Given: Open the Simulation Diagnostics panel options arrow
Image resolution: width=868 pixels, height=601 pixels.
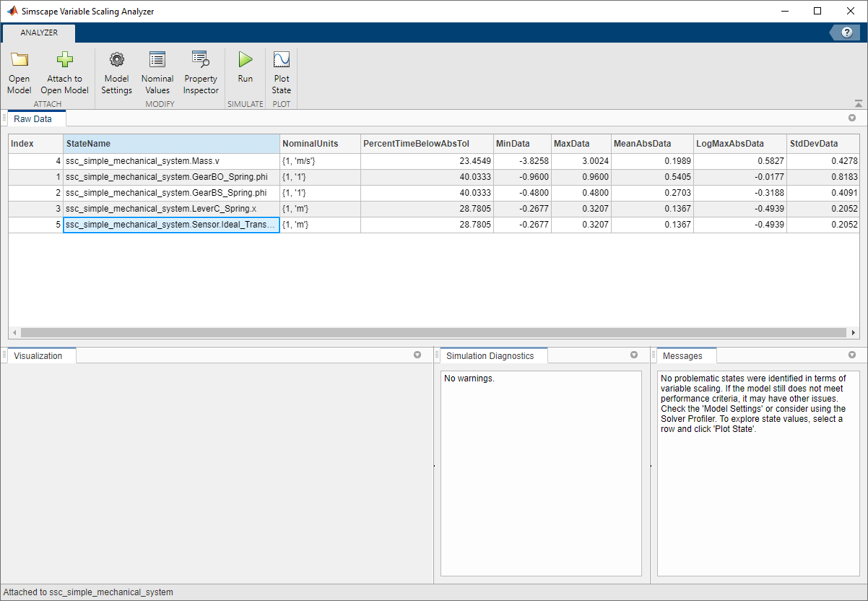Looking at the screenshot, I should coord(634,355).
